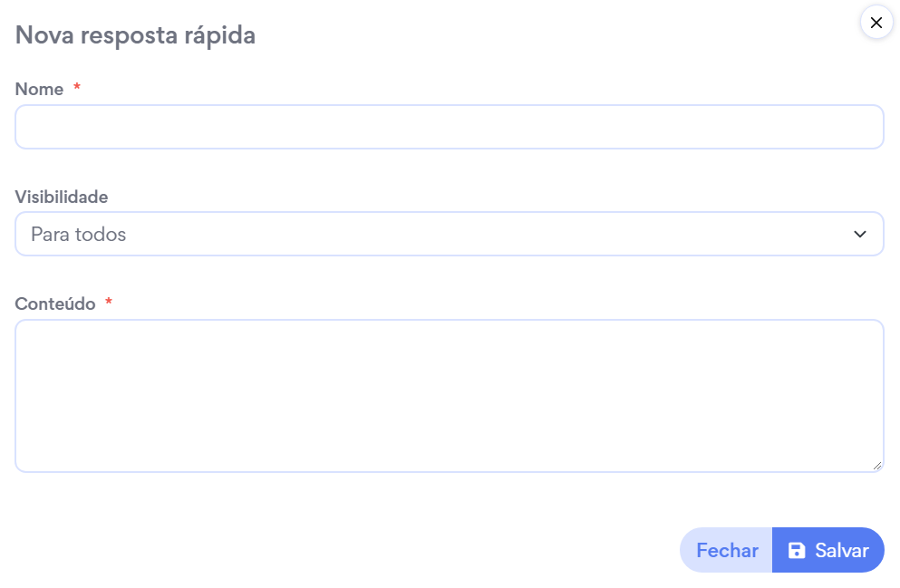Click the Nome field label

pos(39,90)
